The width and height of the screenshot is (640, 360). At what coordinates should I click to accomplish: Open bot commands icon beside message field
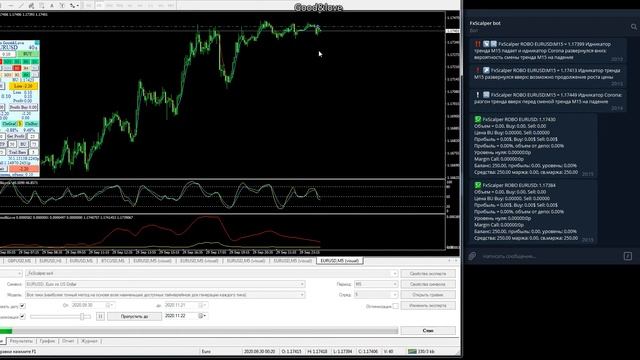(x=628, y=256)
